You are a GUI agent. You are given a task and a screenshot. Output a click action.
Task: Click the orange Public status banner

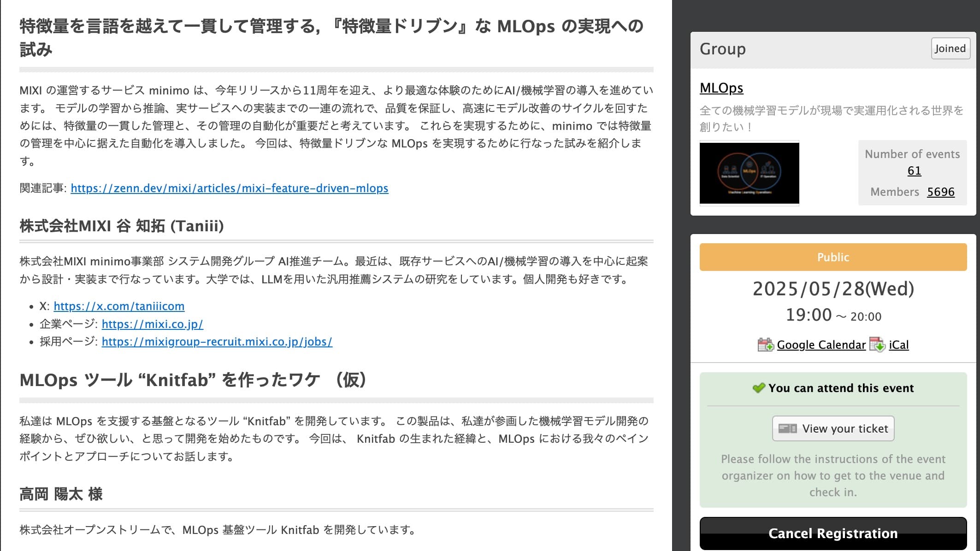[x=833, y=257]
